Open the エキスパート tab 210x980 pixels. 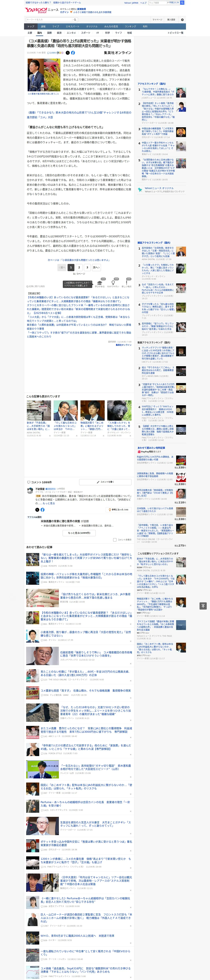pyautogui.click(x=72, y=27)
